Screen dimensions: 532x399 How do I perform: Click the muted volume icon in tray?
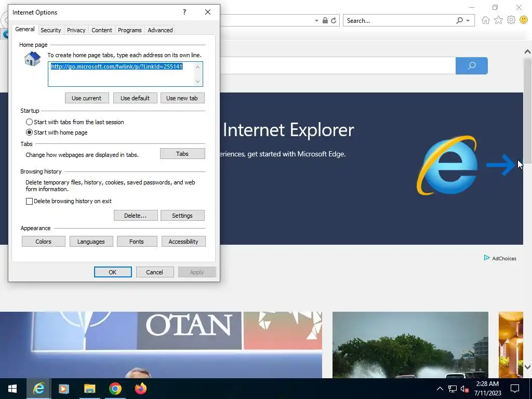click(x=464, y=389)
